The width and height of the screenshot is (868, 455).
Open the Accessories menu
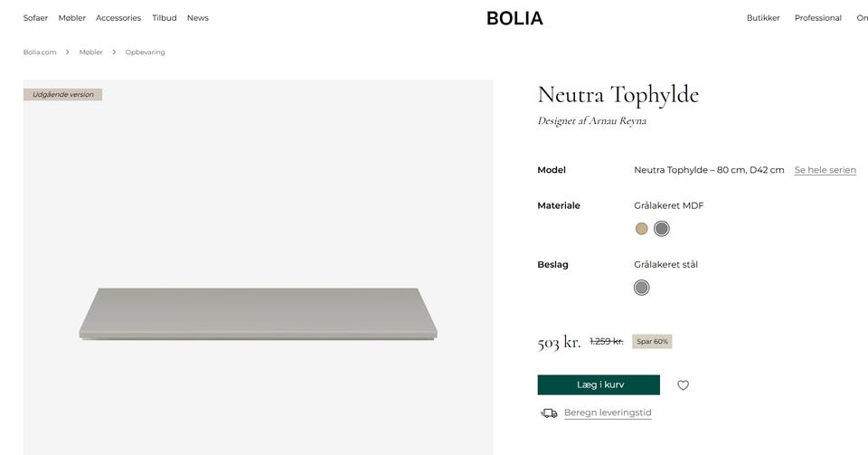click(118, 18)
